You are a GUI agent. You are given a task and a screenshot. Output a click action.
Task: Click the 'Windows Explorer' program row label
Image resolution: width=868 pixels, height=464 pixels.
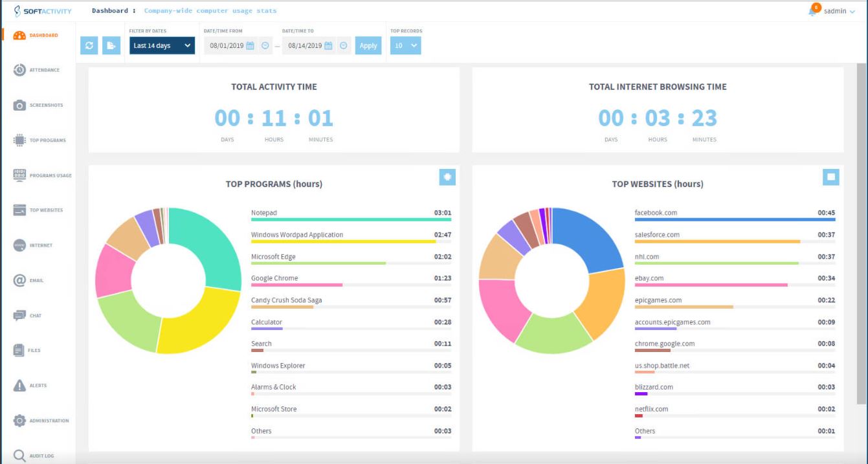(x=278, y=366)
